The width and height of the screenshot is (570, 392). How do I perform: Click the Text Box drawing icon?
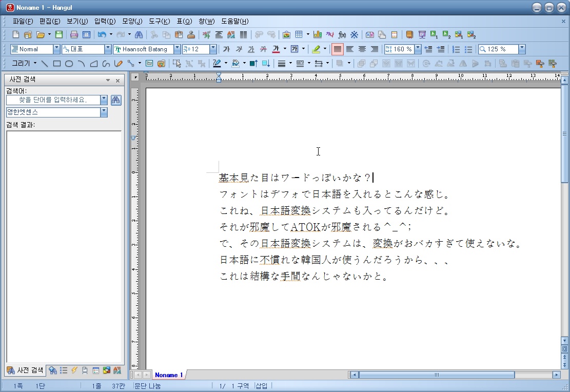pos(149,64)
